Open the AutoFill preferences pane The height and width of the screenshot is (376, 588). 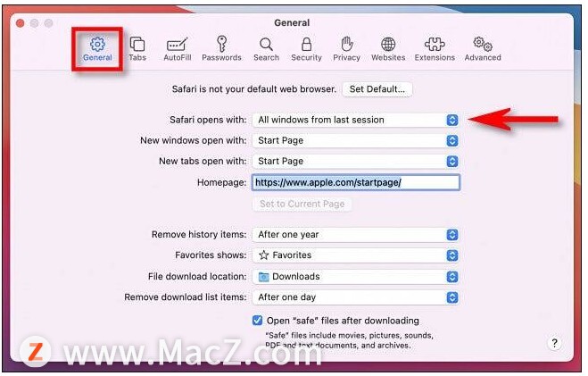tap(178, 49)
